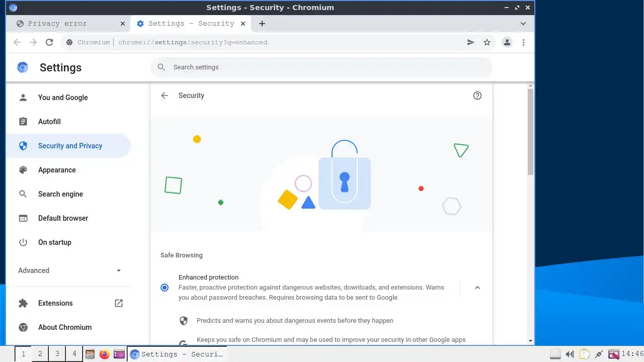Screen dimensions: 644x362
Task: Switch to workspace 1 in taskbar
Action: pyautogui.click(x=23, y=354)
